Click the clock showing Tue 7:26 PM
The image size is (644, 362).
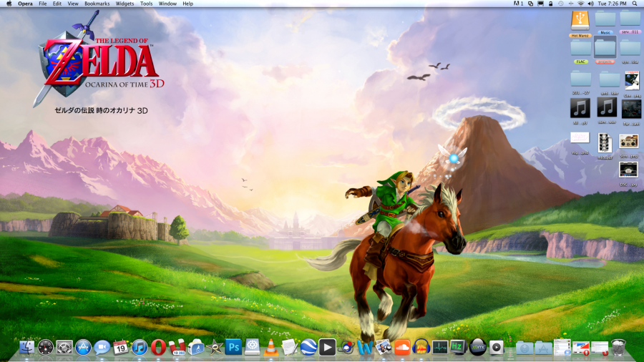(612, 4)
